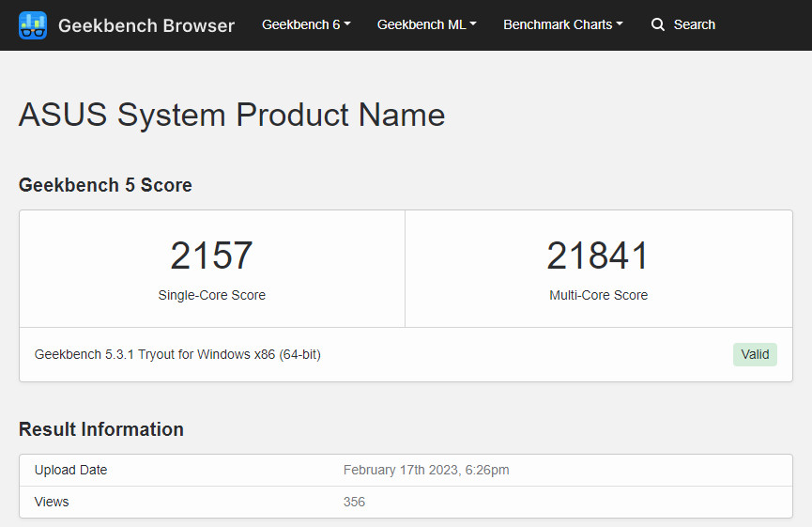Screen dimensions: 812x527
Task: Click the Geekbench 5 Score heading
Action: [105, 185]
